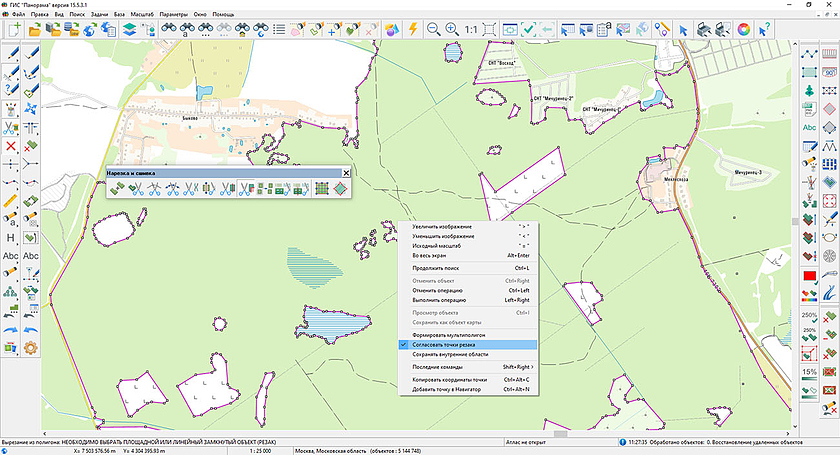Select the 1:1 scale toolbar button
The image size is (840, 455).
(470, 30)
